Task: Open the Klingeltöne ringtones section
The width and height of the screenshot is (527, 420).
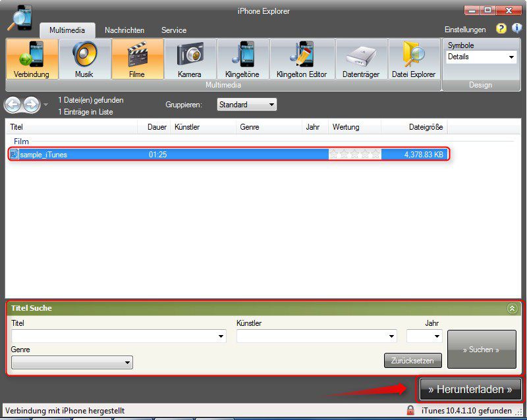Action: tap(242, 59)
